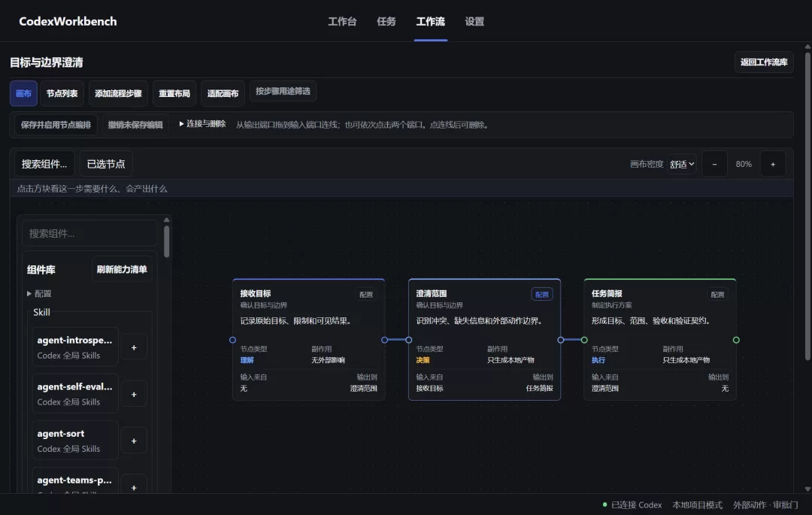Toggle 按步骤用途筛选 filter
The width and height of the screenshot is (812, 515).
point(283,91)
